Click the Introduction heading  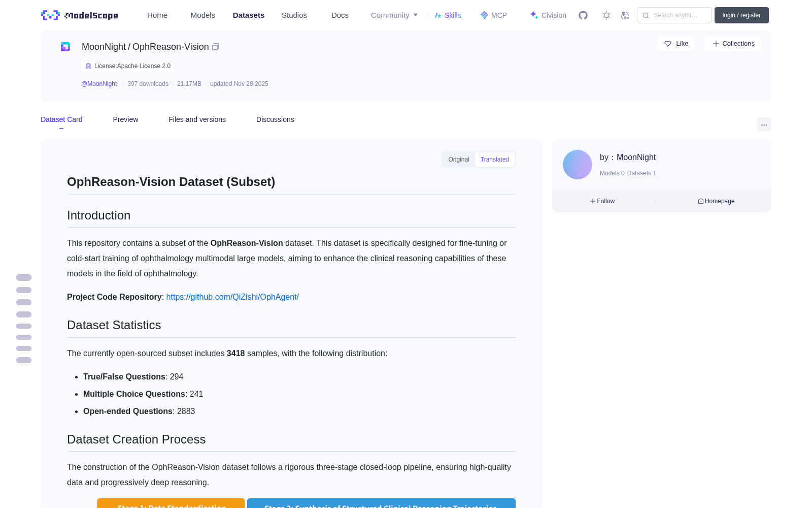coord(98,215)
